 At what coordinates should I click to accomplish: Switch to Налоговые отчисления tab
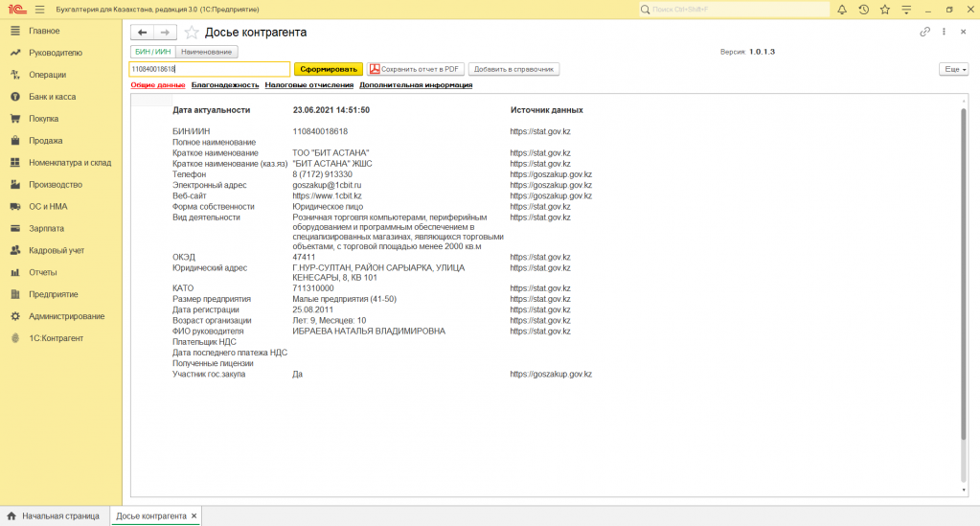click(x=308, y=85)
